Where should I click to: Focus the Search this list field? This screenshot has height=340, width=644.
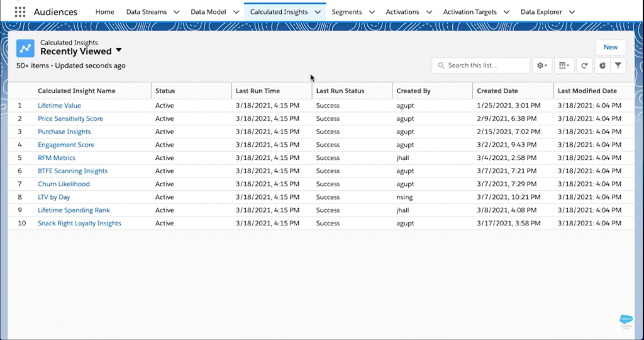[480, 65]
